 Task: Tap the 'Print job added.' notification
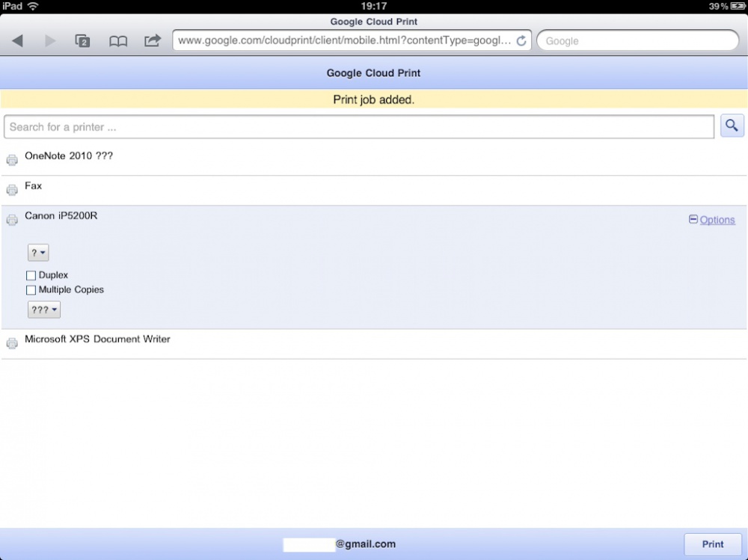374,99
